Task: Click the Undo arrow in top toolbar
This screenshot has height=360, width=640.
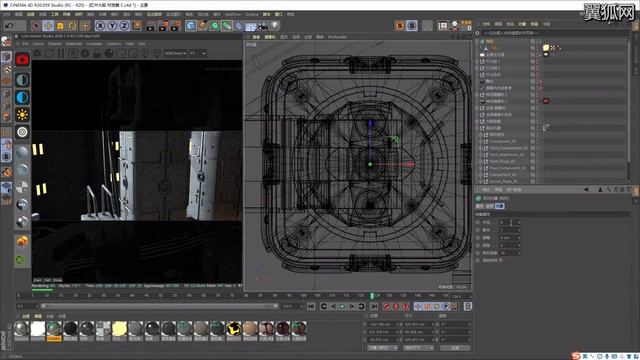Action: (9, 26)
